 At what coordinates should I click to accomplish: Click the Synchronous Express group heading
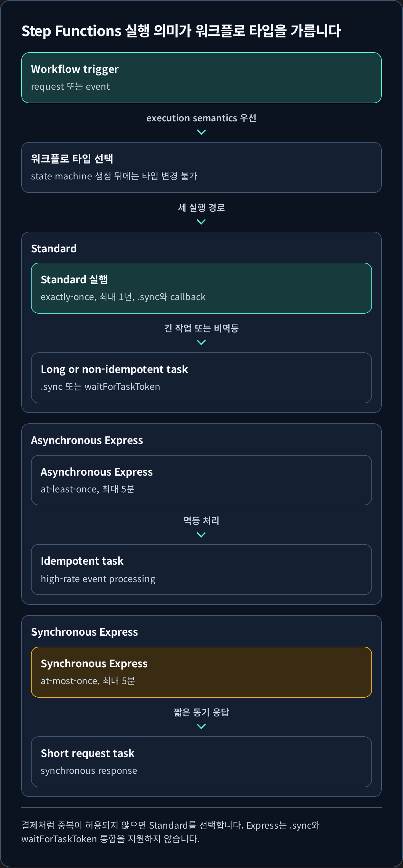tap(84, 632)
